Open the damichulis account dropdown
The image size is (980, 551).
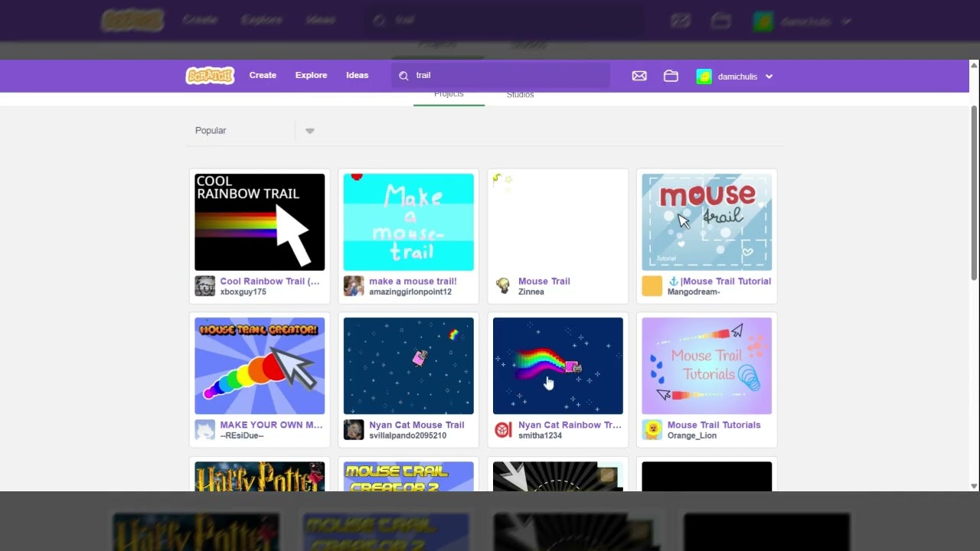pyautogui.click(x=735, y=77)
